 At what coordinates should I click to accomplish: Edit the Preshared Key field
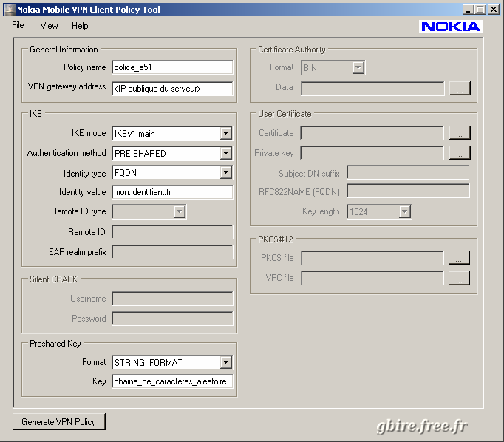[172, 381]
